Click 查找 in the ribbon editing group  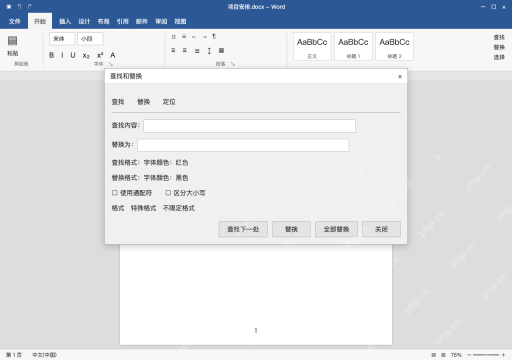point(499,37)
